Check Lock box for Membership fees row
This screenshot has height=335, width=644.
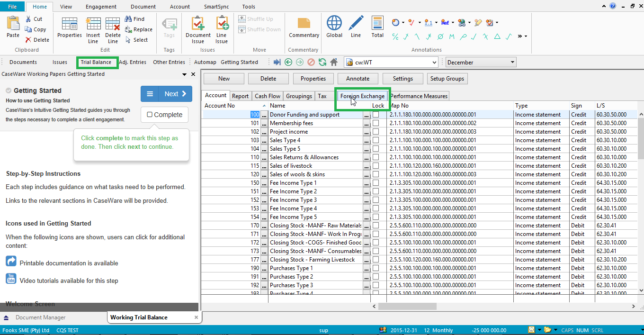pos(376,123)
